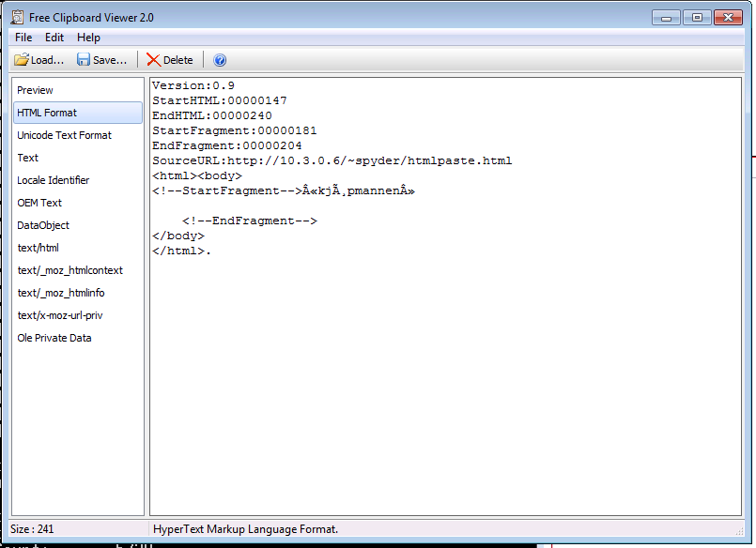Click the Load folder icon in toolbar
The image size is (756, 548).
22,60
